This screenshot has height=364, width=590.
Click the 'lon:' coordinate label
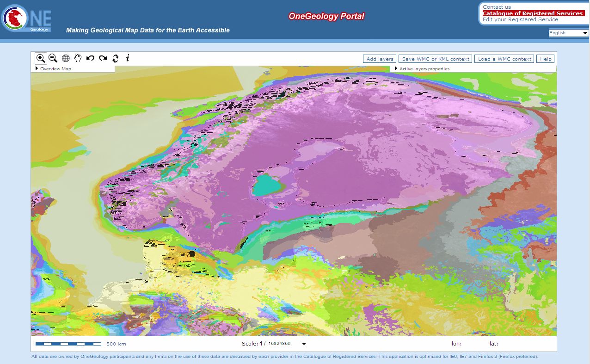456,344
